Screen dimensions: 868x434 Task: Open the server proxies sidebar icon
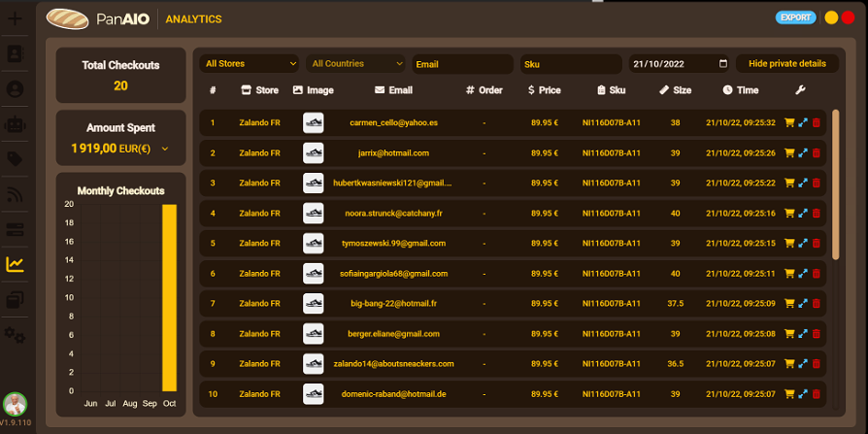(x=15, y=229)
